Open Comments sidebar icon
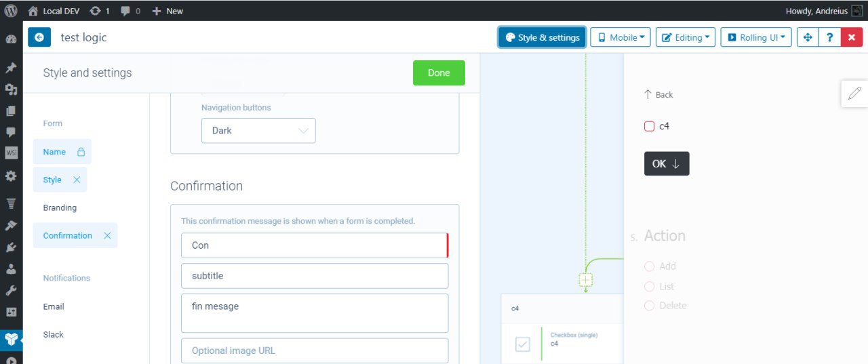This screenshot has width=868, height=364. 11,132
